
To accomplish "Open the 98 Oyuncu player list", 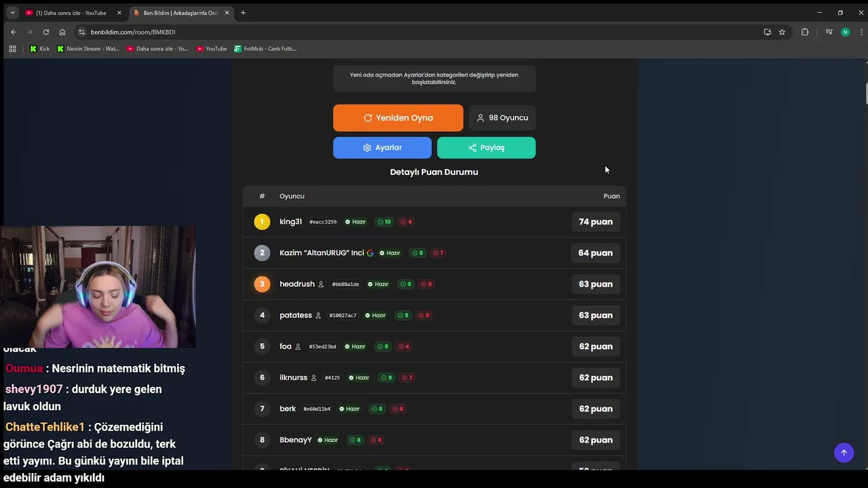I will click(x=502, y=118).
